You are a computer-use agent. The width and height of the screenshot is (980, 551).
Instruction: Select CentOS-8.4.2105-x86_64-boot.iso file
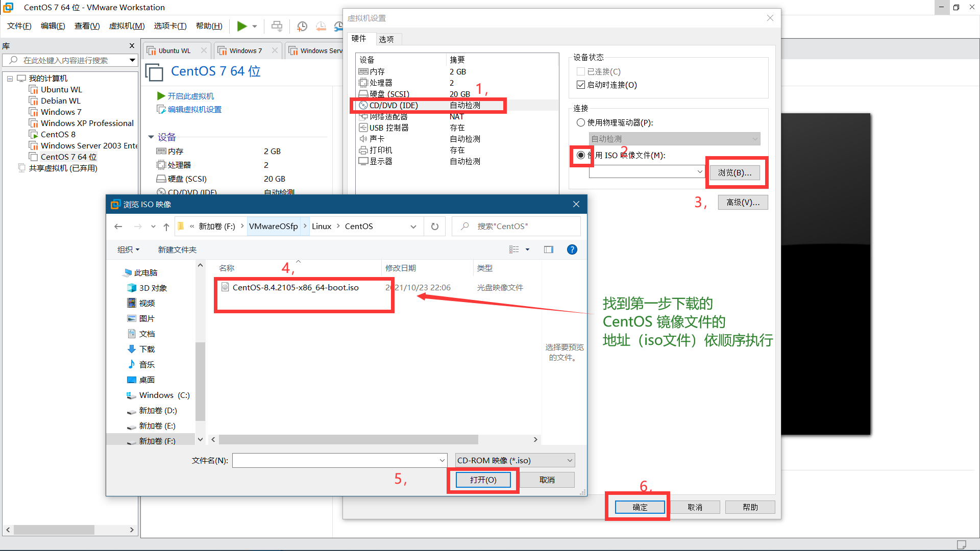[x=296, y=288]
